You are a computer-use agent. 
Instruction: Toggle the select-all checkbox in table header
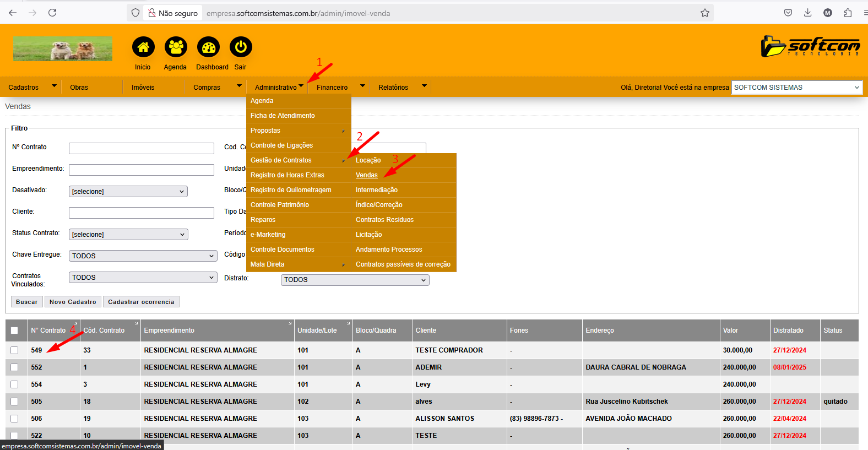tap(14, 330)
